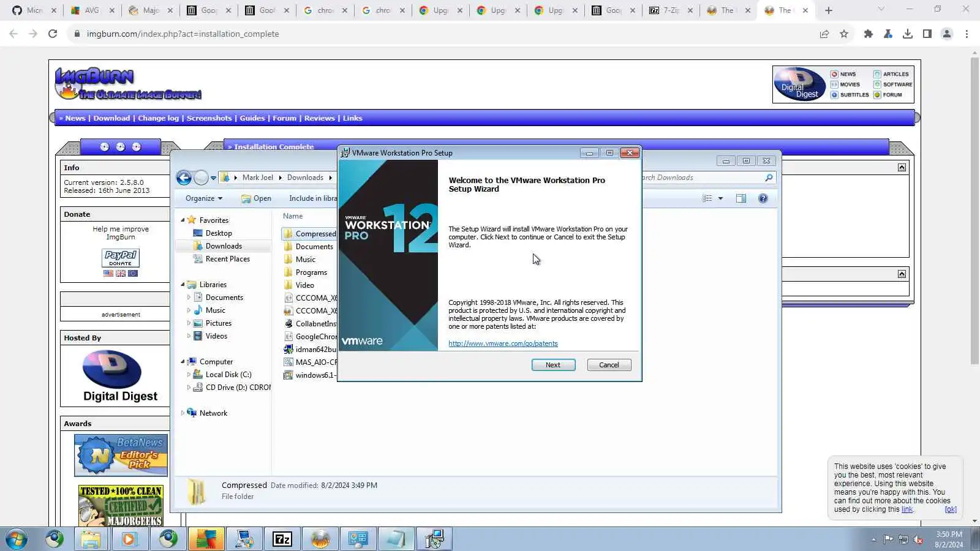Open the vmware.com patents link
Viewport: 980px width, 551px height.
503,343
